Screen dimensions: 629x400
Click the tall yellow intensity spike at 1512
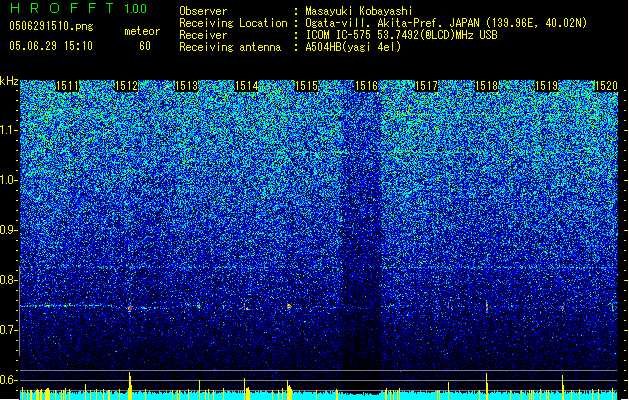point(130,386)
